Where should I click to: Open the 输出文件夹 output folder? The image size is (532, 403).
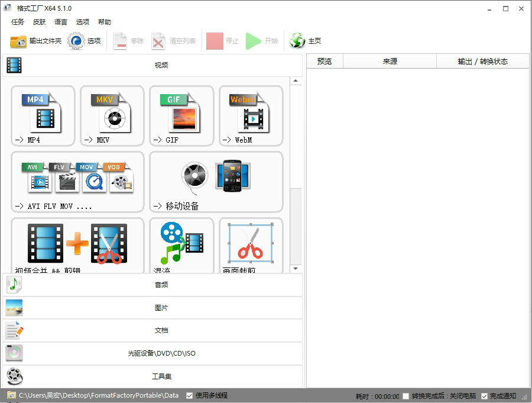coord(35,41)
